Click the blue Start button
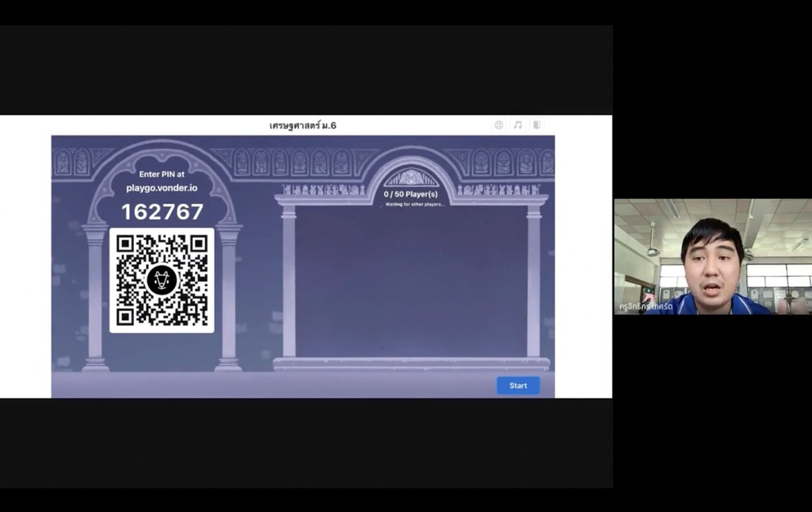The image size is (812, 512). (x=518, y=385)
